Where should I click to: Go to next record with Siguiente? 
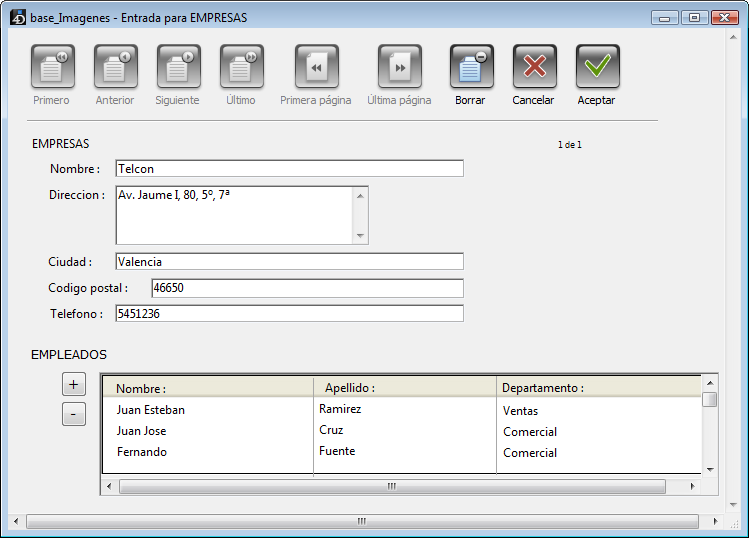tap(179, 67)
